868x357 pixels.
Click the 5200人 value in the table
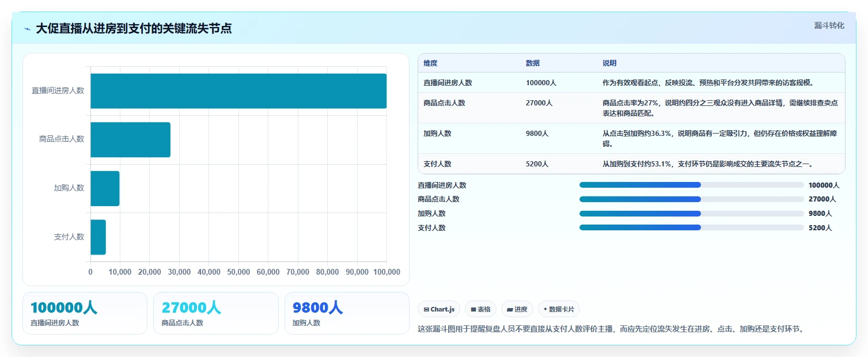537,164
